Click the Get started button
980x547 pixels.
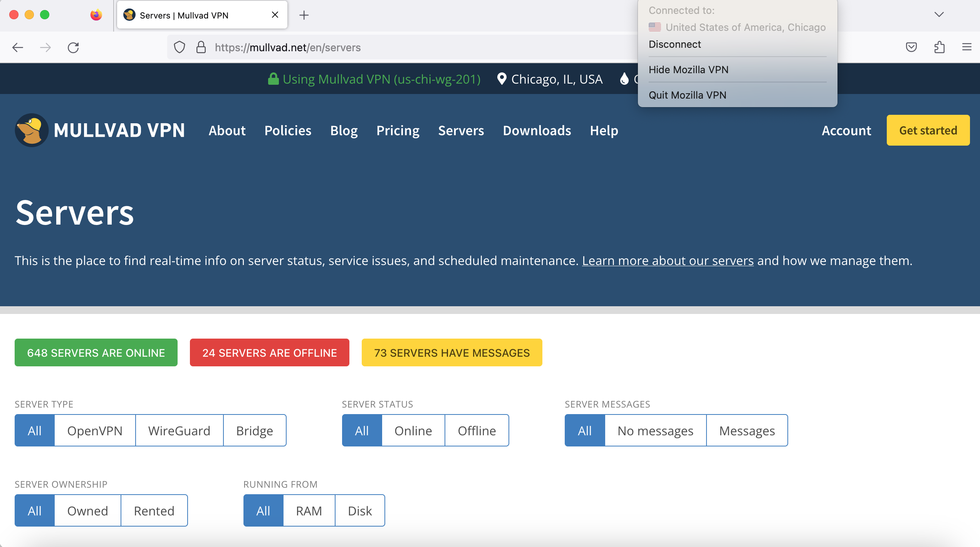click(x=928, y=130)
